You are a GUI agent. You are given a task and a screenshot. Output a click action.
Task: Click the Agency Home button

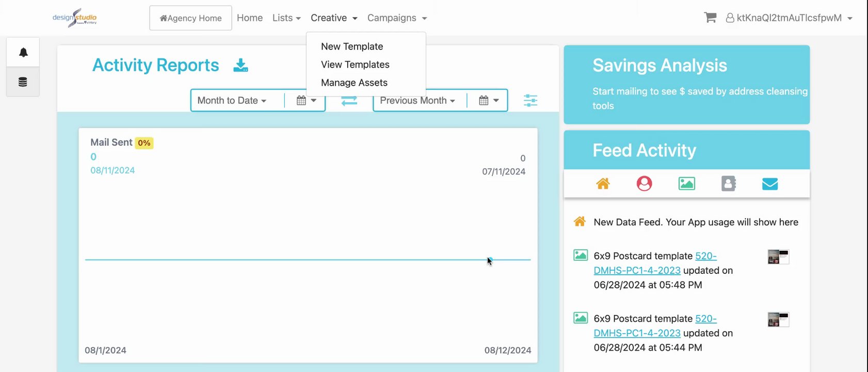[x=190, y=18]
